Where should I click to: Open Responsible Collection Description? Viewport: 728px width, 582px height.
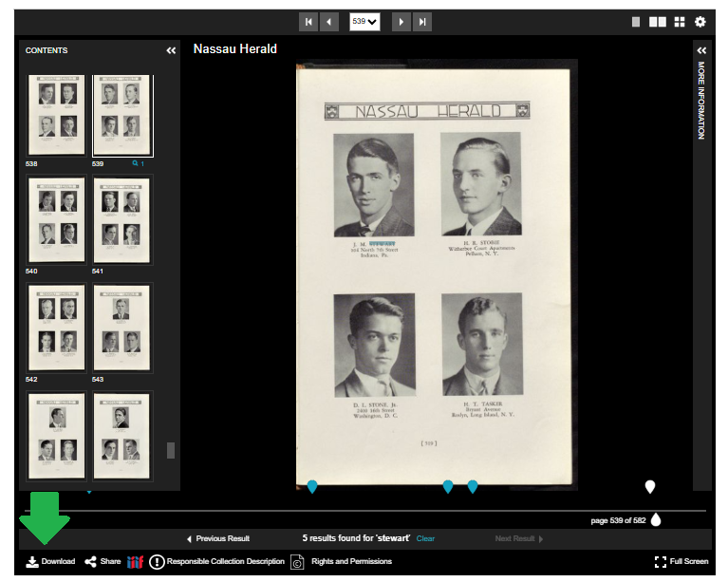tap(216, 561)
